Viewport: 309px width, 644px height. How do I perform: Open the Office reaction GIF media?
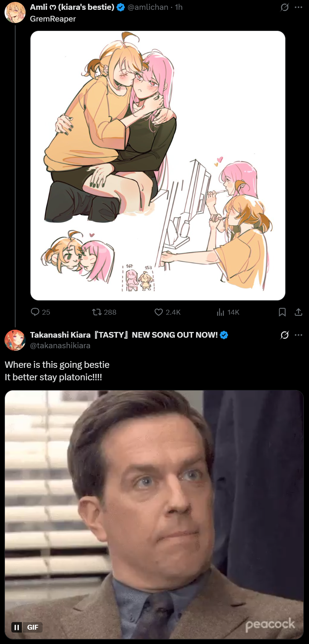click(154, 515)
